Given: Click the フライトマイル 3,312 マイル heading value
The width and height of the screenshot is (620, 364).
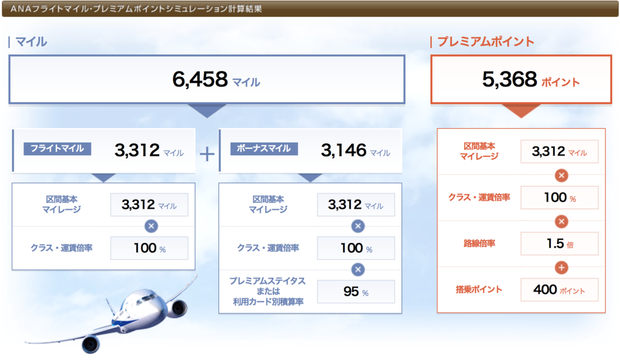Looking at the screenshot, I should pos(149,151).
